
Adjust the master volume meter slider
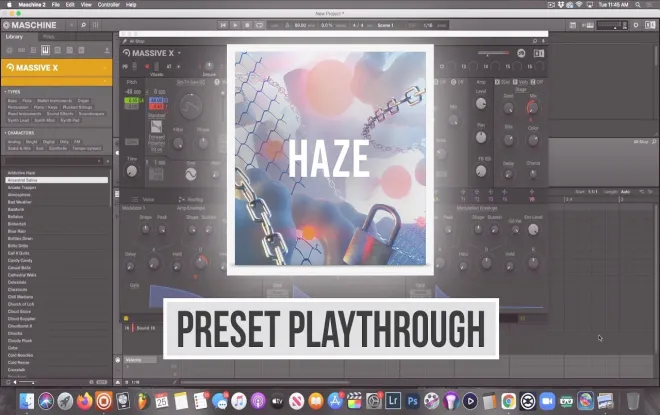click(x=612, y=25)
